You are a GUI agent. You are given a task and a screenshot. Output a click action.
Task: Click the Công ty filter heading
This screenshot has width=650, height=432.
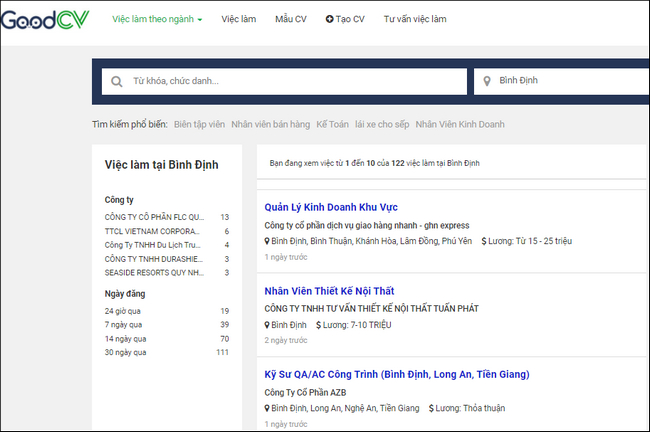point(119,200)
